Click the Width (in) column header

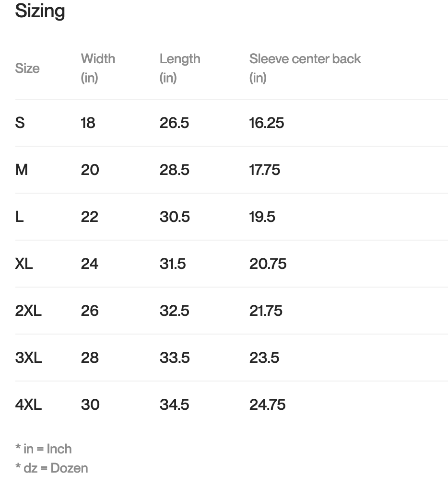coord(98,68)
